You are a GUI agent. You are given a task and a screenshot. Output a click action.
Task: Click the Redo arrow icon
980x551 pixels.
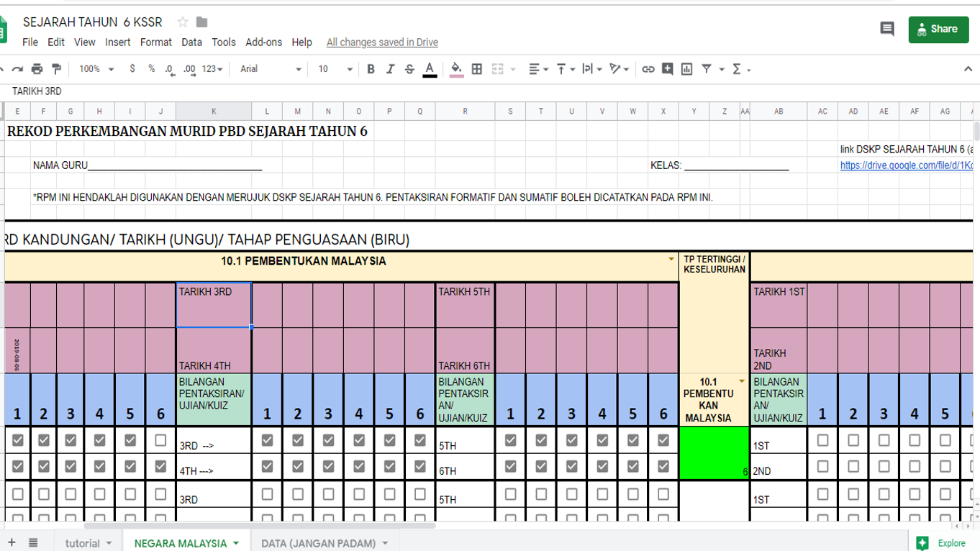[17, 69]
